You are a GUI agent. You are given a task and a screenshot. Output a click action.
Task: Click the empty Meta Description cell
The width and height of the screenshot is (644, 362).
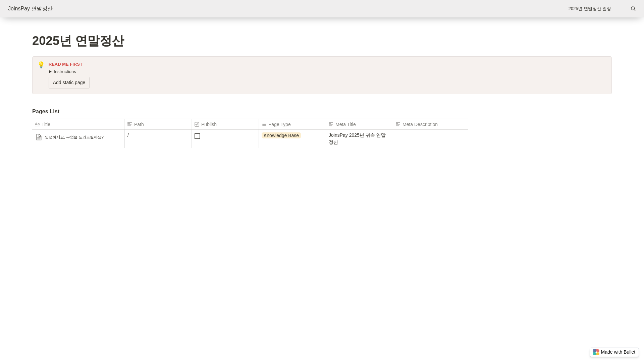(431, 139)
